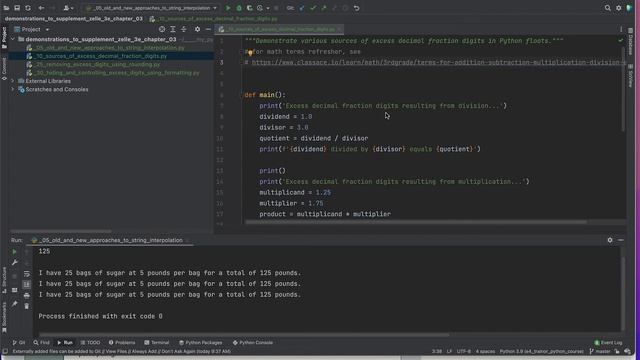Clear console output with trash icon
The height and width of the screenshot is (360, 640).
[27, 306]
